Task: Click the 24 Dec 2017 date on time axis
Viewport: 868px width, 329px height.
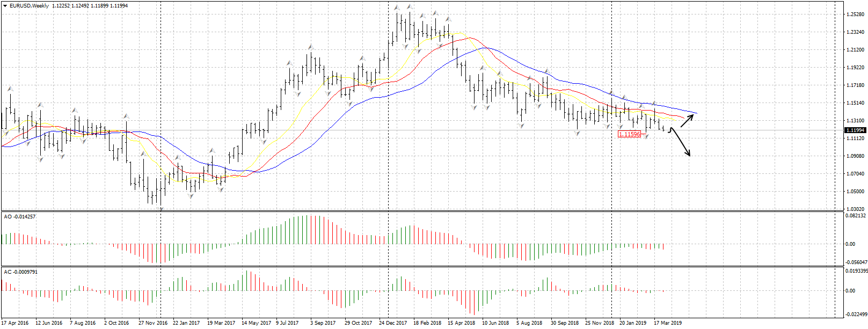Action: coord(393,323)
